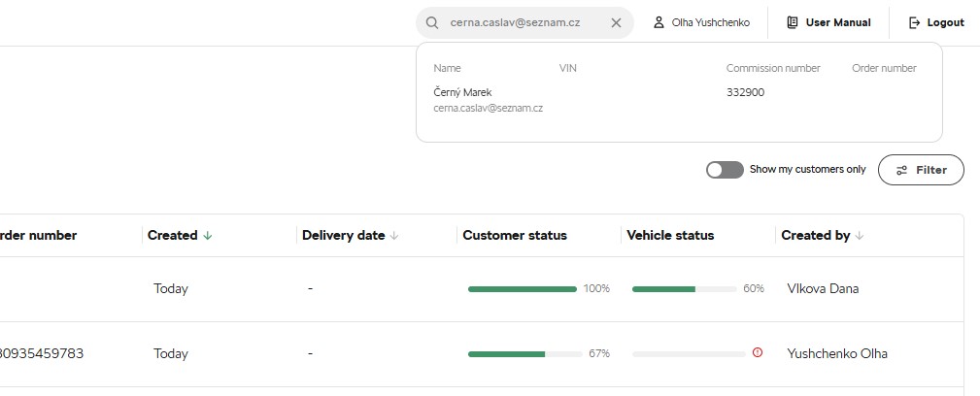Screen dimensions: 980x396
Task: Sort Created by column arrow
Action: coord(859,236)
